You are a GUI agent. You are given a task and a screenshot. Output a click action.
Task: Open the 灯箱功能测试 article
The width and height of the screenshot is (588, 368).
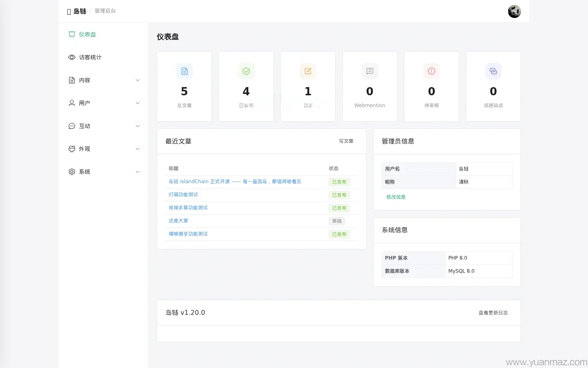click(183, 195)
